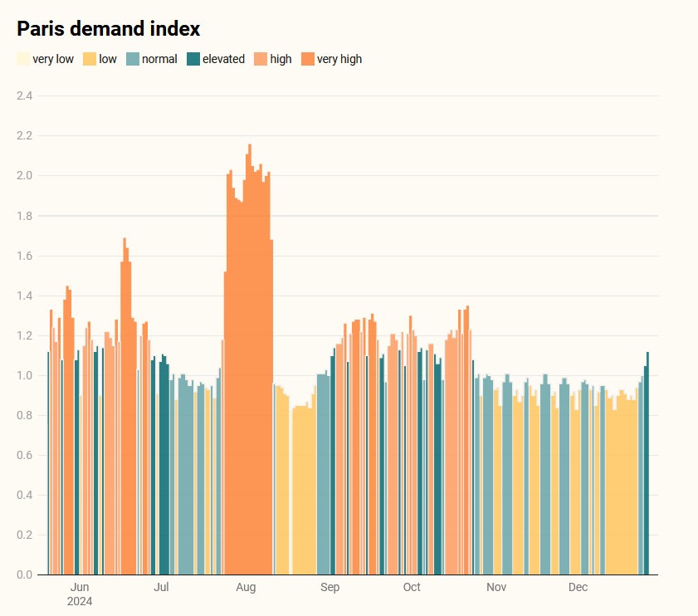Image resolution: width=698 pixels, height=616 pixels.
Task: Click the Oct x-axis label
Action: (x=412, y=587)
